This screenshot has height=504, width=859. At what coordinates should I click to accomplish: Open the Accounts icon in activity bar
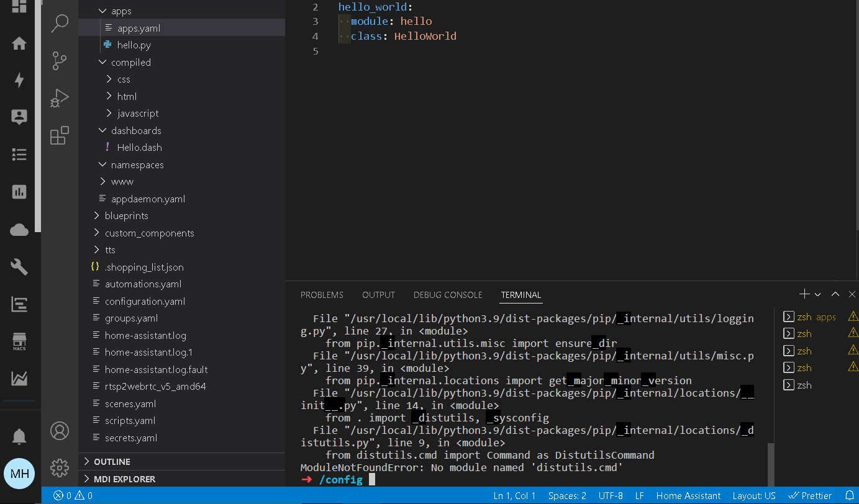60,430
